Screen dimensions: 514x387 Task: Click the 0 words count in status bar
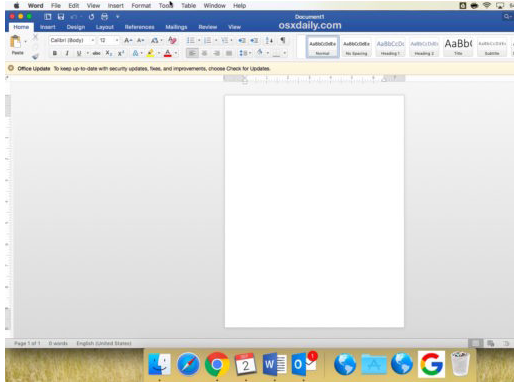coord(58,343)
